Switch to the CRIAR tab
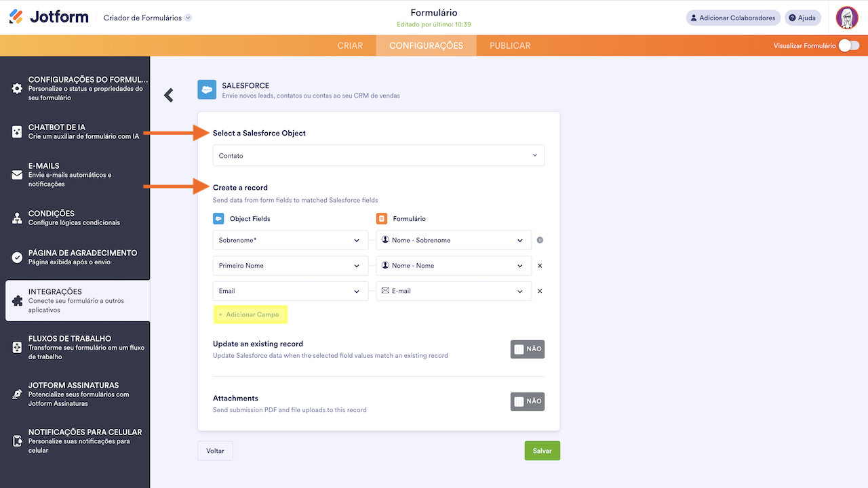 pos(350,45)
